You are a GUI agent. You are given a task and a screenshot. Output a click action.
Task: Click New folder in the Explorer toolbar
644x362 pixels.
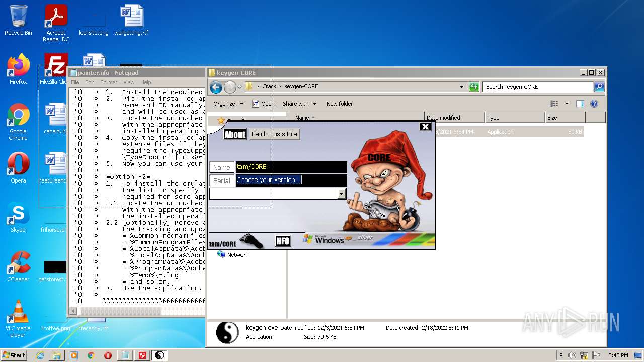coord(340,104)
